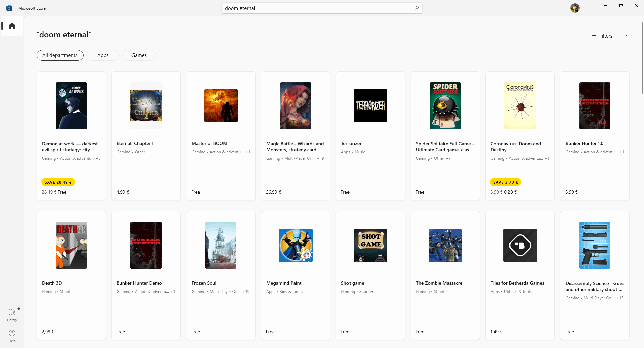Screen dimensions: 644x348
Task: Click the 3,99 € Bunker Hunter price
Action: click(571, 192)
